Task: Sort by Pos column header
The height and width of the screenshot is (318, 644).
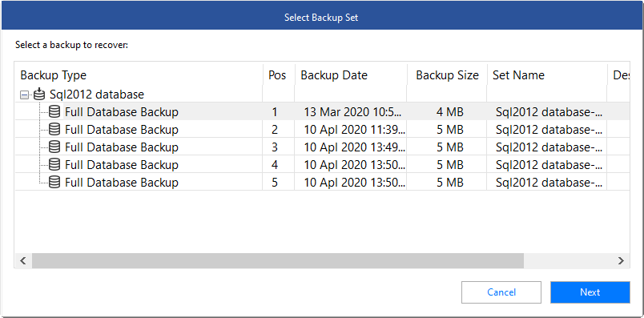Action: coord(279,75)
